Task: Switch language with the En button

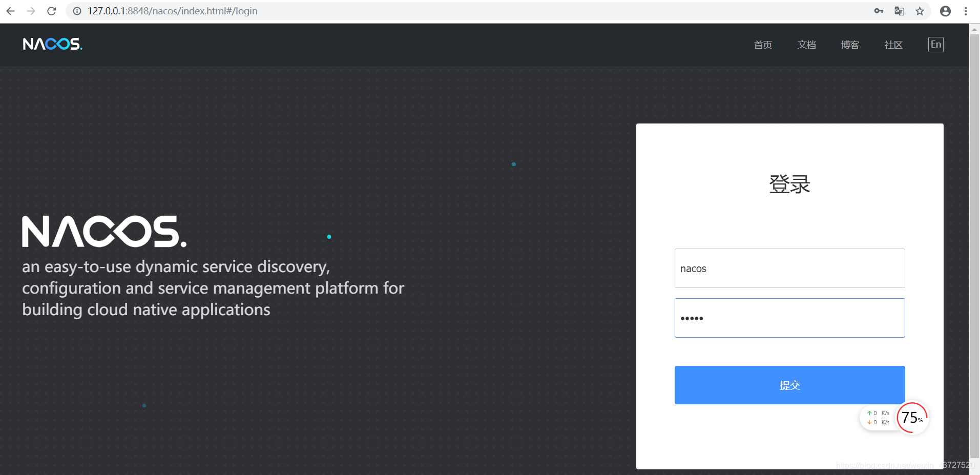Action: click(x=935, y=45)
